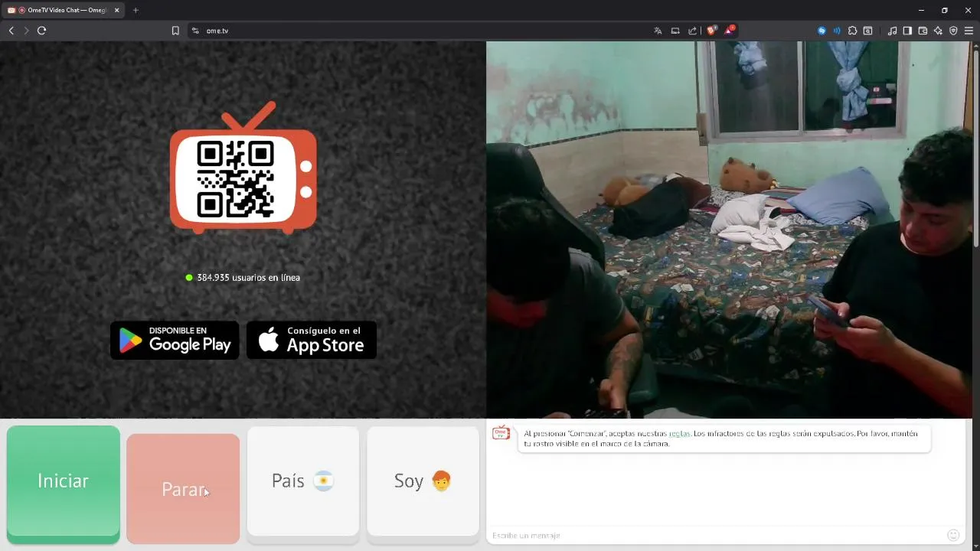Bookmark this page
980x551 pixels.
tap(175, 31)
